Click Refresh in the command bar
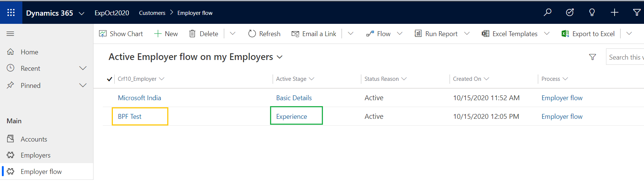644x181 pixels. click(264, 34)
